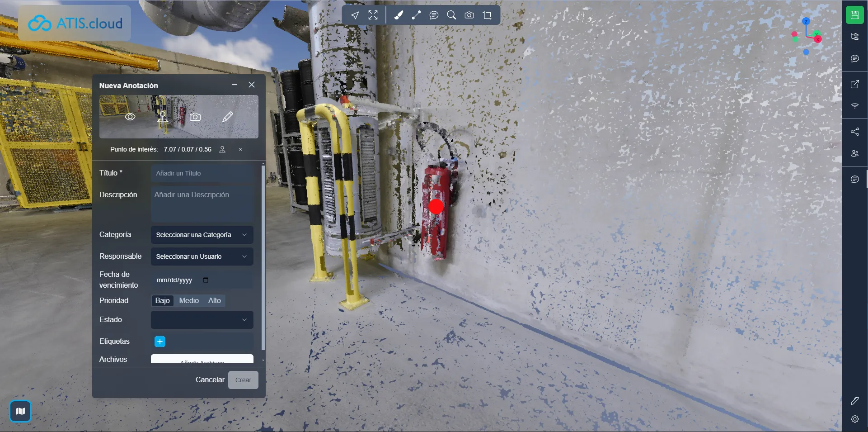This screenshot has height=432, width=868.
Task: Open the top comments icon in right sidebar
Action: [854, 59]
